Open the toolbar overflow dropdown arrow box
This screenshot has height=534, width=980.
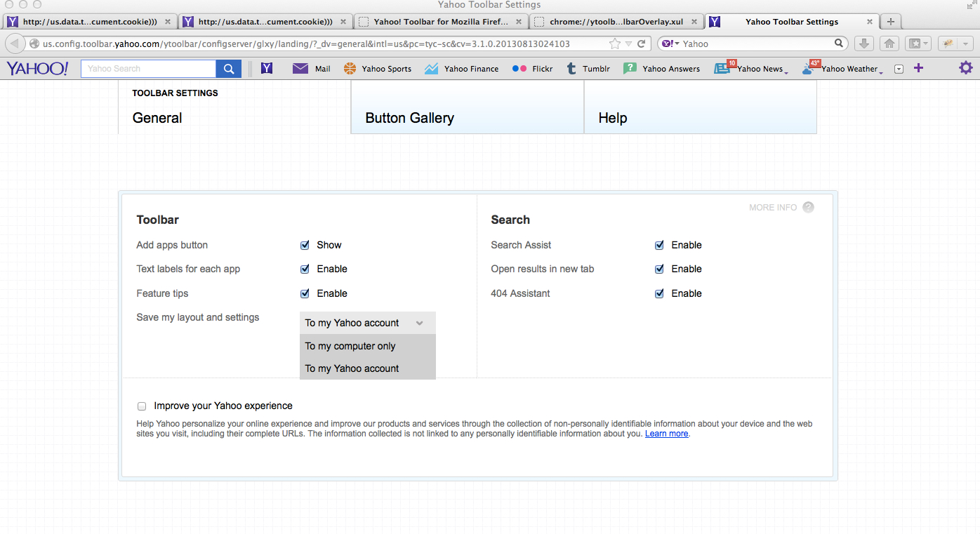[x=899, y=69]
